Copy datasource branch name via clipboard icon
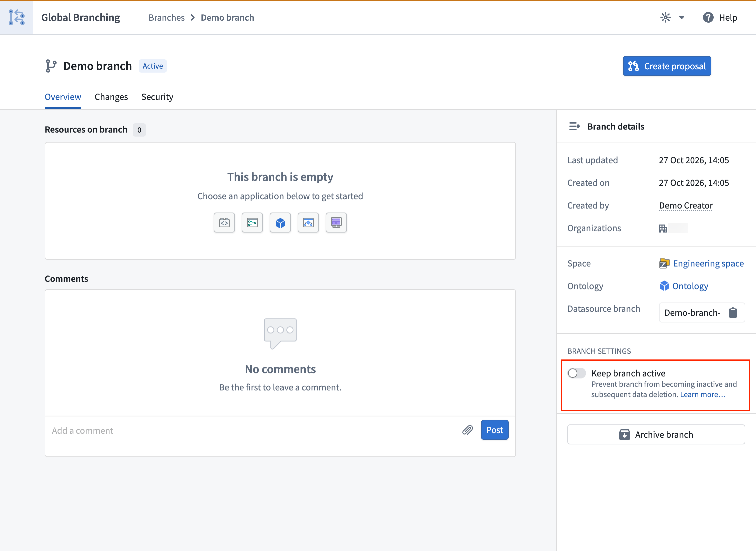Image resolution: width=756 pixels, height=551 pixels. click(733, 312)
